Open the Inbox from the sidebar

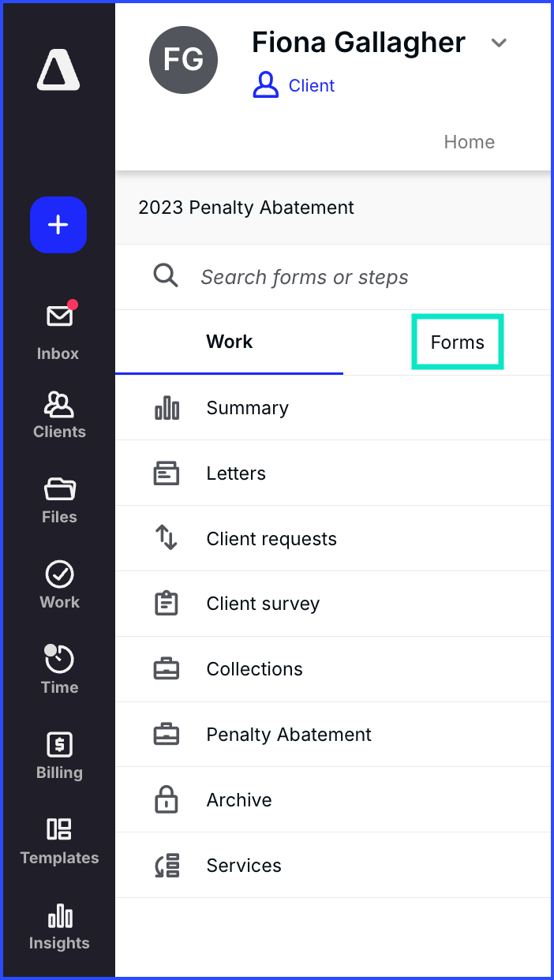tap(58, 330)
